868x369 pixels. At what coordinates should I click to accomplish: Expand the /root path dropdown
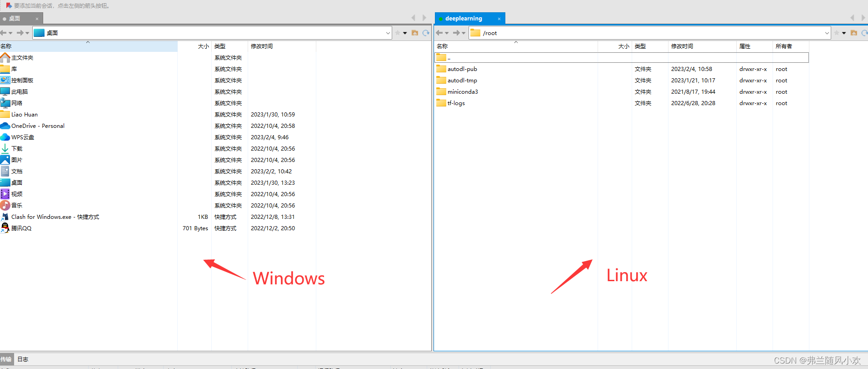point(827,33)
